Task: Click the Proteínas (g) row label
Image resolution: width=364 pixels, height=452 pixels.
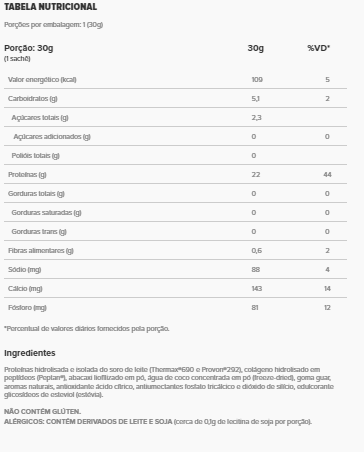Action: [x=27, y=175]
